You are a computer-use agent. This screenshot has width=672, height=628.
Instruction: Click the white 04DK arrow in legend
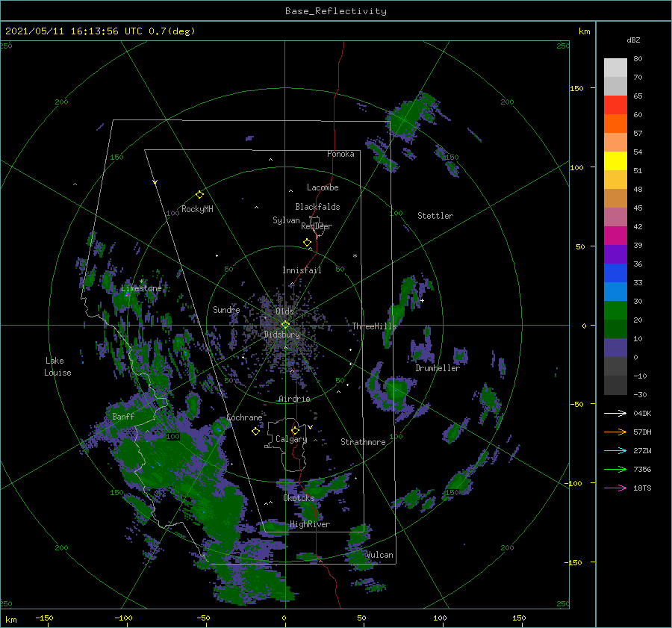click(x=615, y=413)
